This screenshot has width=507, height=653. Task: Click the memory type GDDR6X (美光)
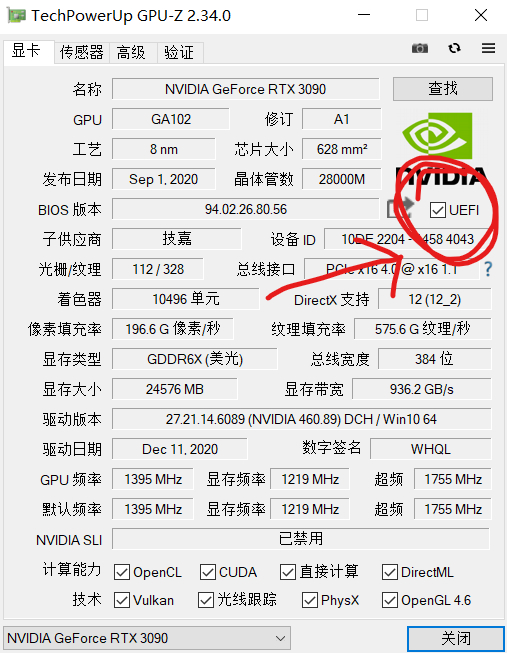pyautogui.click(x=195, y=359)
